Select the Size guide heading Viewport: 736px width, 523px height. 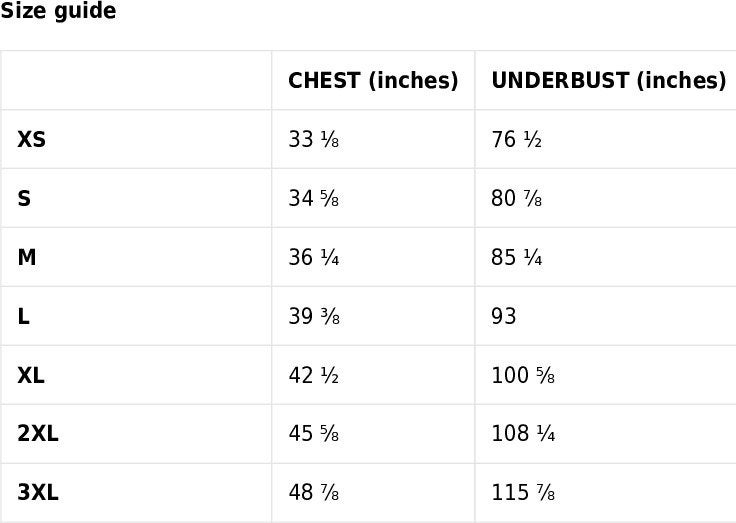point(58,10)
